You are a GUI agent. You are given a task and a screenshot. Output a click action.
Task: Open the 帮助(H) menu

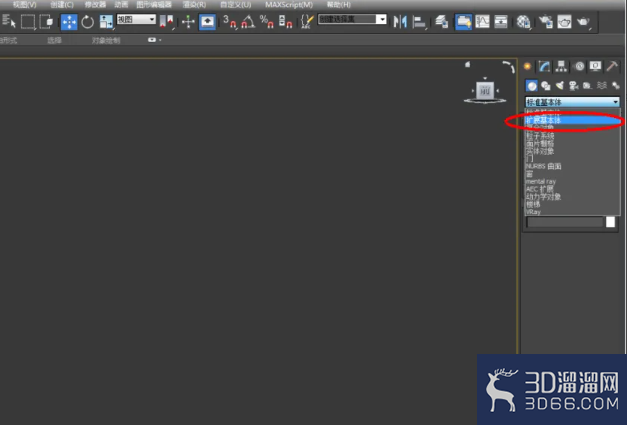pyautogui.click(x=339, y=5)
